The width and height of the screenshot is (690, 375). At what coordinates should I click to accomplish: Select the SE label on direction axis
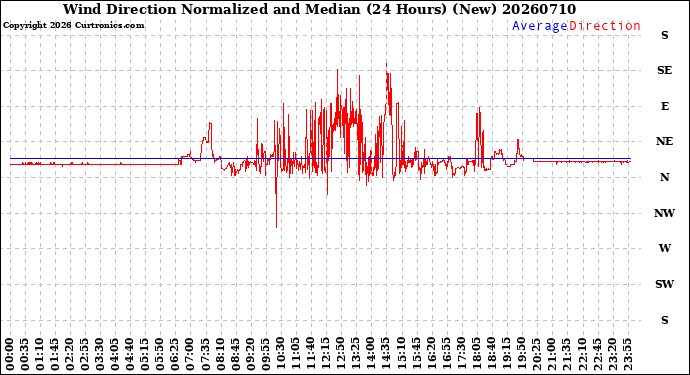(x=664, y=70)
